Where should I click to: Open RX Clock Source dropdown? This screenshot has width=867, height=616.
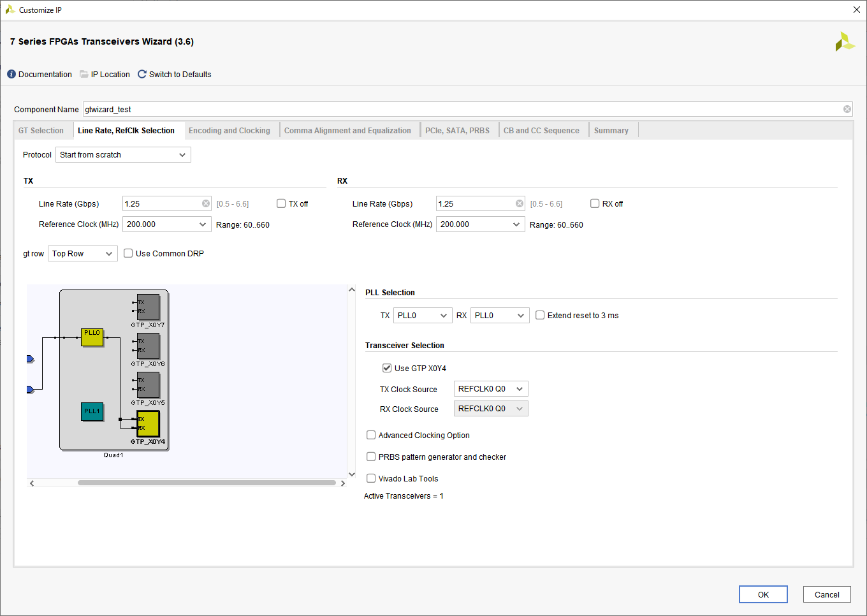[491, 409]
